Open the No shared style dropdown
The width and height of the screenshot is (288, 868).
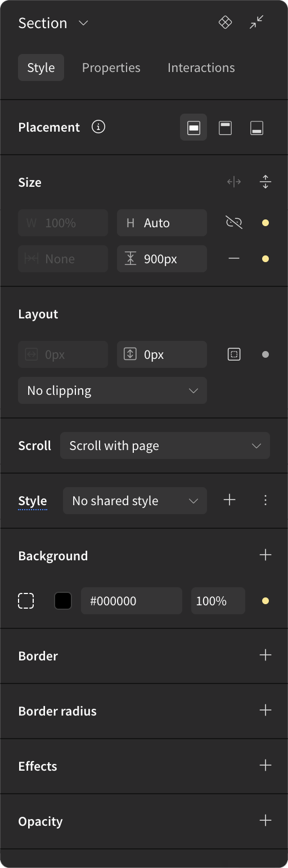point(135,501)
